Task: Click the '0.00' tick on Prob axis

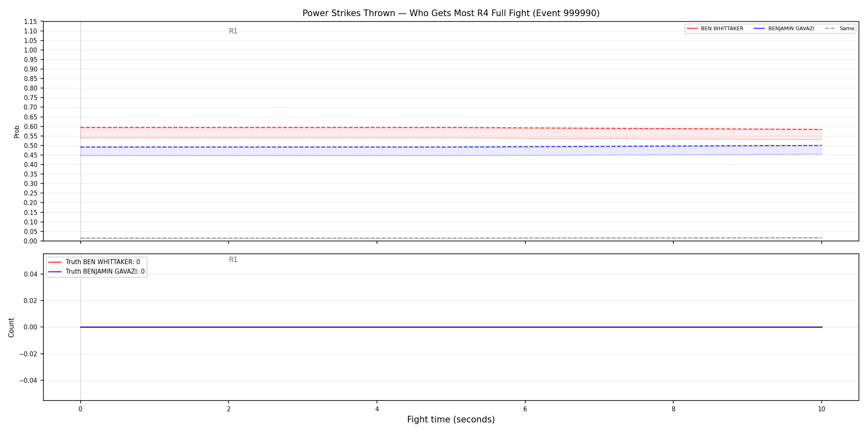Action: 31,241
